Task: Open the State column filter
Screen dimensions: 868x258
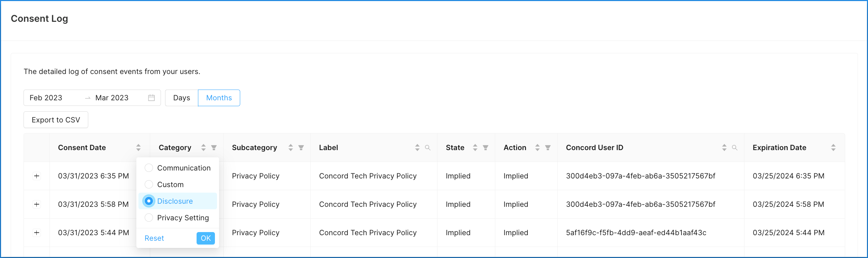Action: coord(486,147)
